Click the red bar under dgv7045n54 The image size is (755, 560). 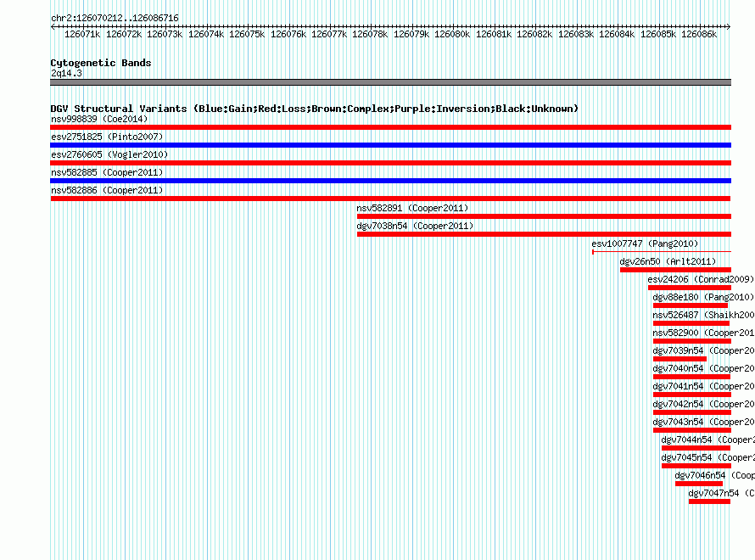pos(696,466)
